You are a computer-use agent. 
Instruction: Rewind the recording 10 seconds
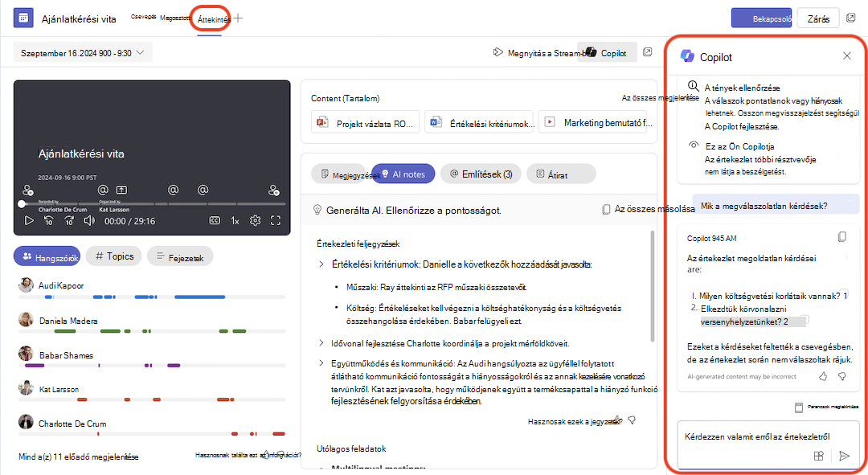49,221
